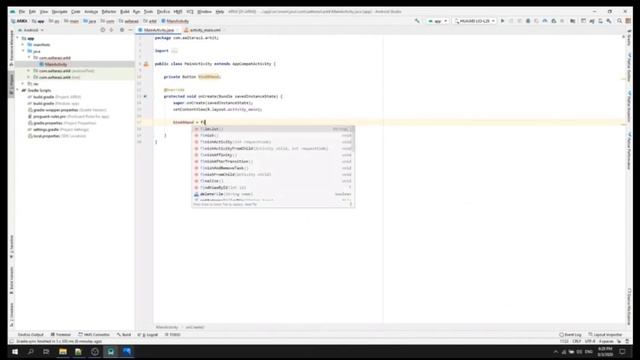Open the Build tool window button
The width and height of the screenshot is (640, 360).
point(124,335)
